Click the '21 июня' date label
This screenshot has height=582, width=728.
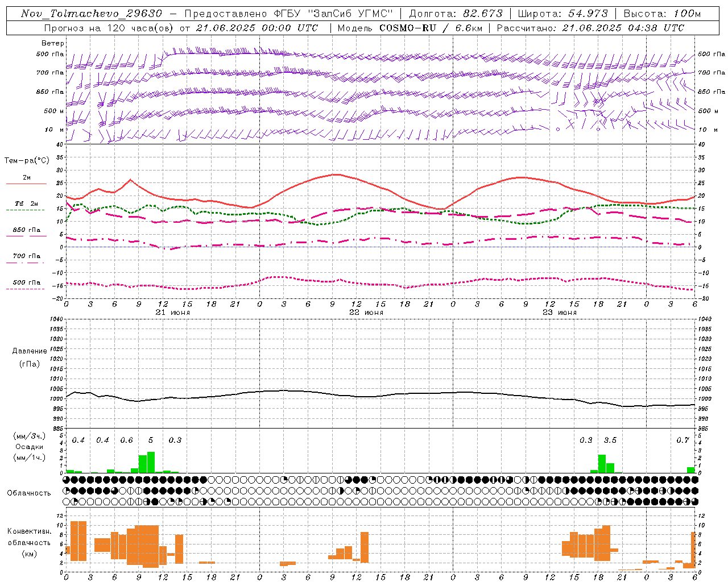click(173, 312)
